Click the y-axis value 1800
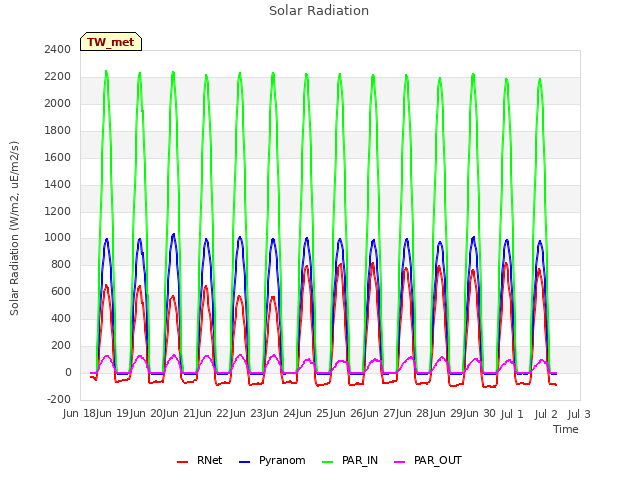The image size is (640, 480). click(x=58, y=130)
